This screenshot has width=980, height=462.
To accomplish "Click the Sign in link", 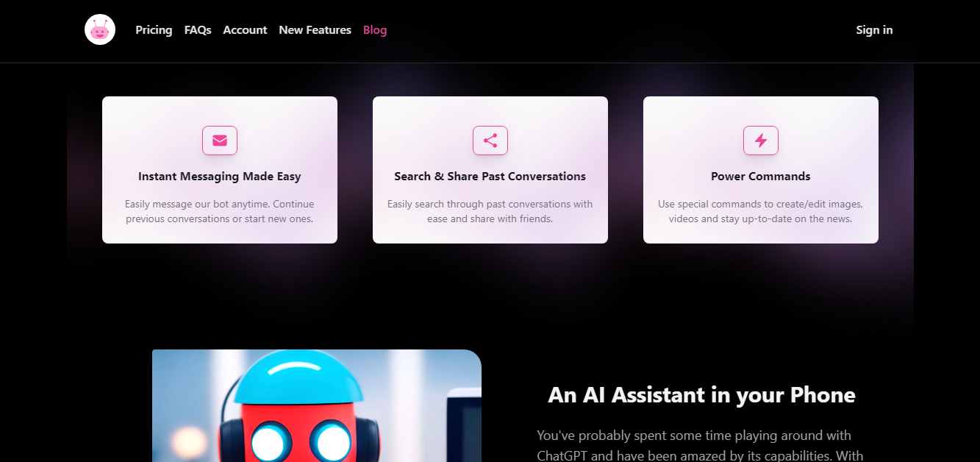I will tap(874, 30).
